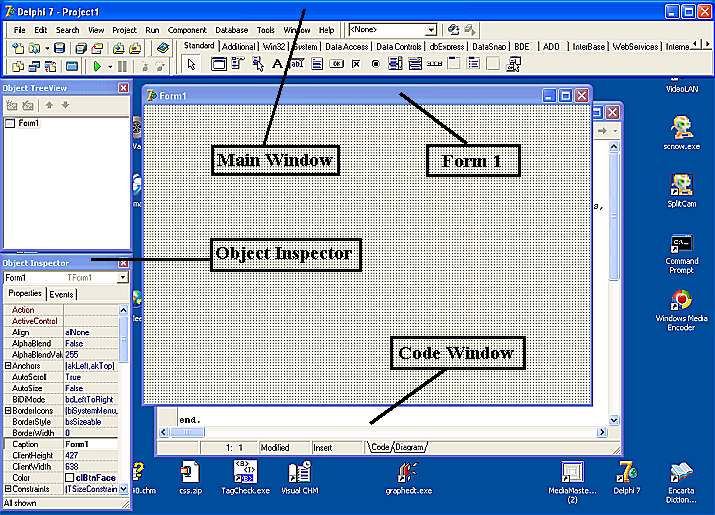The image size is (715, 515).
Task: Check the Form1 box in Object TreeView
Action: coord(10,123)
